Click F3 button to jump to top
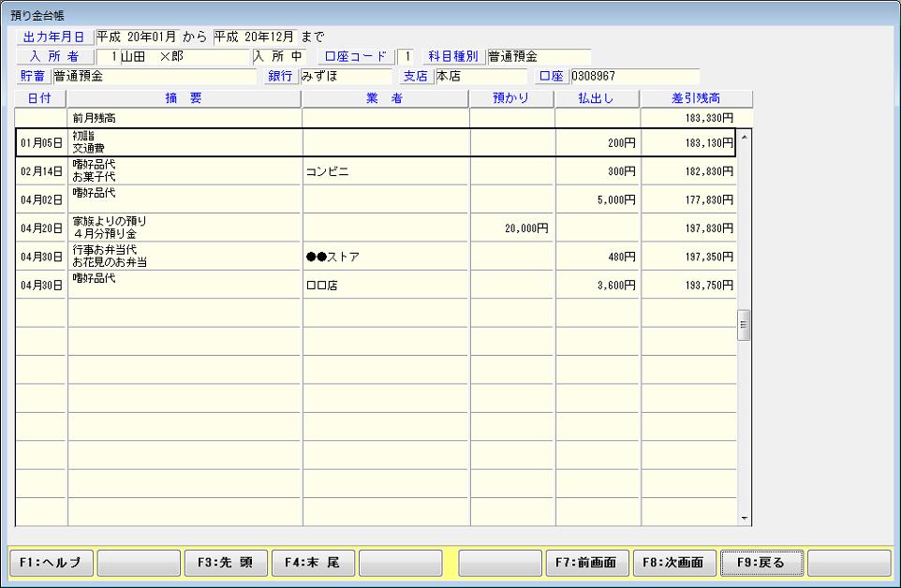 225,563
